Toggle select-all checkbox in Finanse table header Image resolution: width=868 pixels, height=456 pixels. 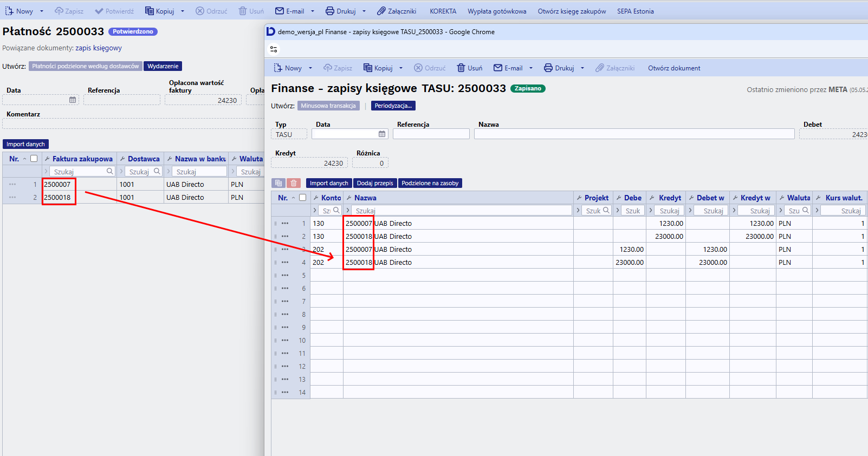coord(303,198)
